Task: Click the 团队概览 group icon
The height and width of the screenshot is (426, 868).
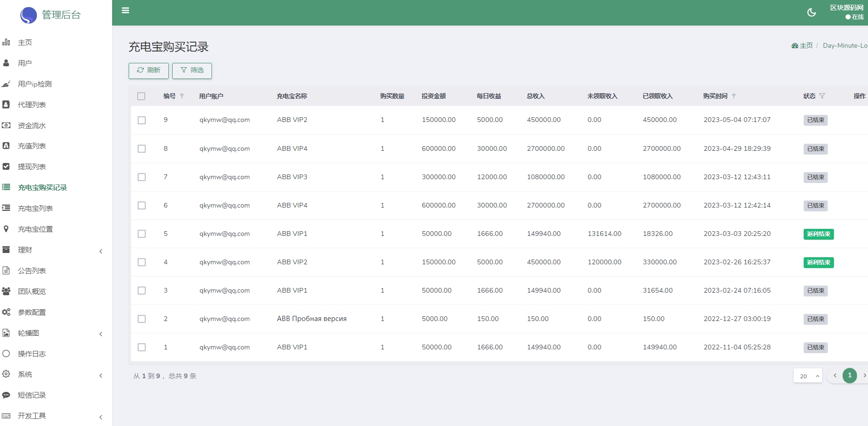Action: pos(6,291)
